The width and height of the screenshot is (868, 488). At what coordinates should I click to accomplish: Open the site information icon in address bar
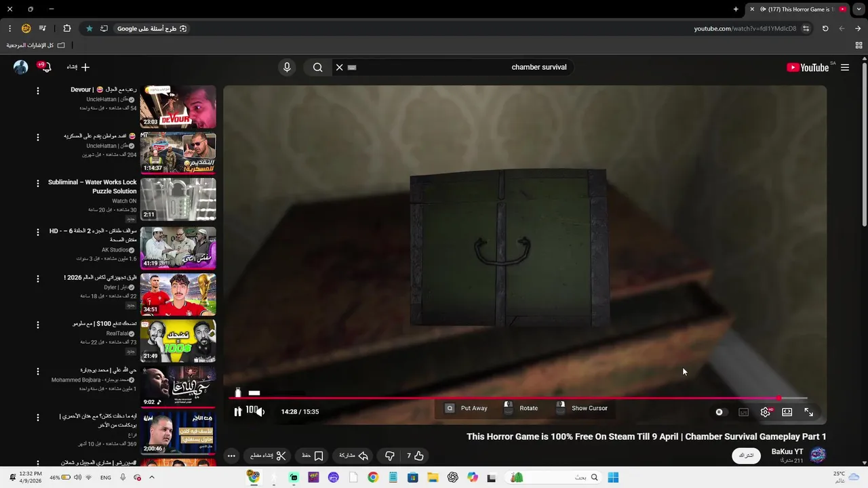click(x=806, y=28)
